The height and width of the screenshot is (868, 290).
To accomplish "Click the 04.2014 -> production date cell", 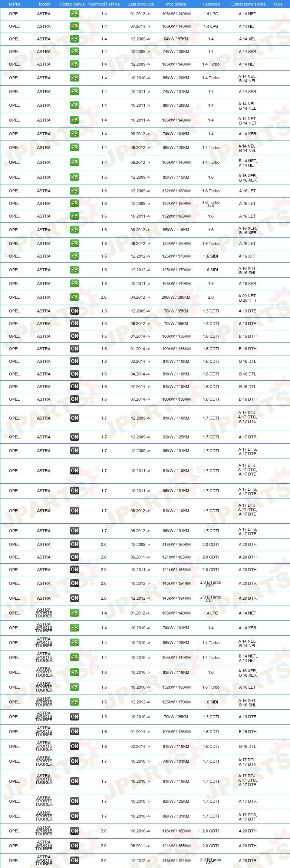I will tap(140, 374).
